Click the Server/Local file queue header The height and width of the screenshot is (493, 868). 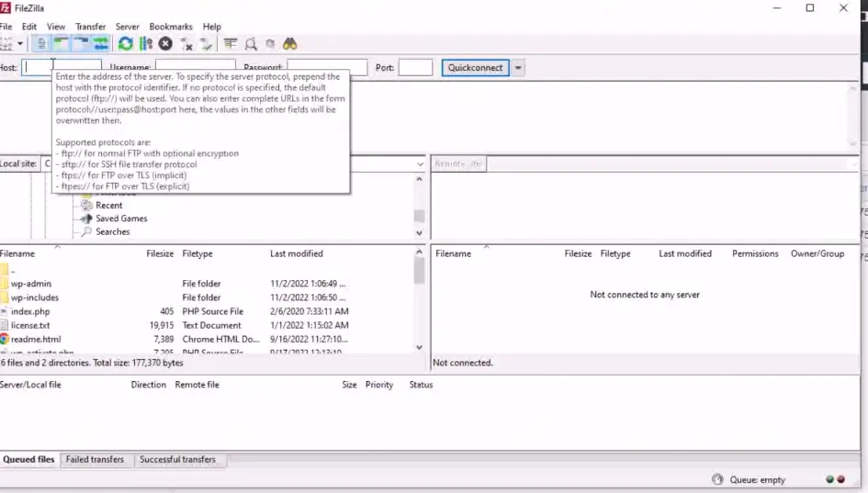tap(30, 385)
